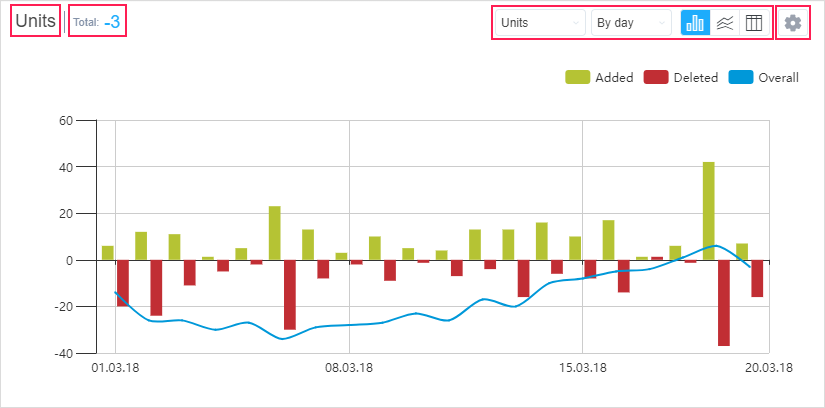Select the tallest green Added bar
Image resolution: width=825 pixels, height=408 pixels.
708,210
